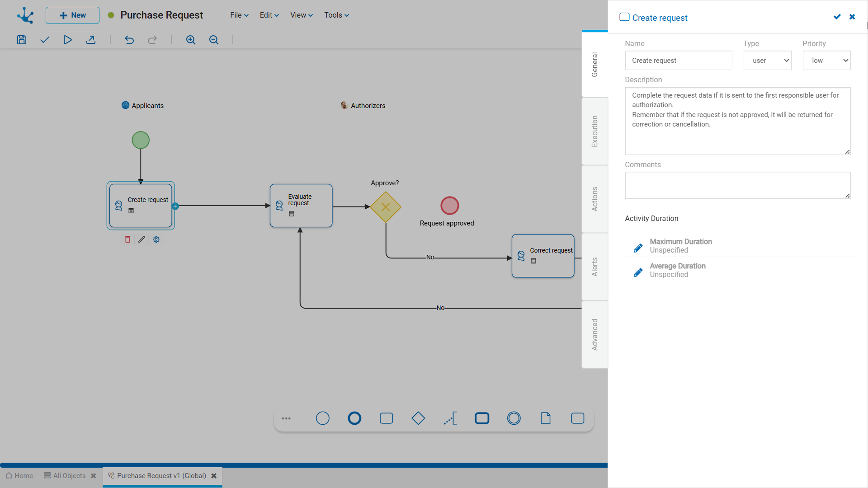The height and width of the screenshot is (488, 868).
Task: Switch to the Execution side tab
Action: [595, 131]
